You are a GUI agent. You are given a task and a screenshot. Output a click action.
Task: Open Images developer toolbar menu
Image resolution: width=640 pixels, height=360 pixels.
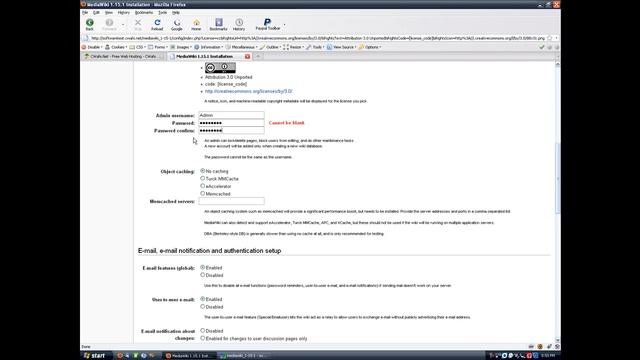pyautogui.click(x=181, y=47)
